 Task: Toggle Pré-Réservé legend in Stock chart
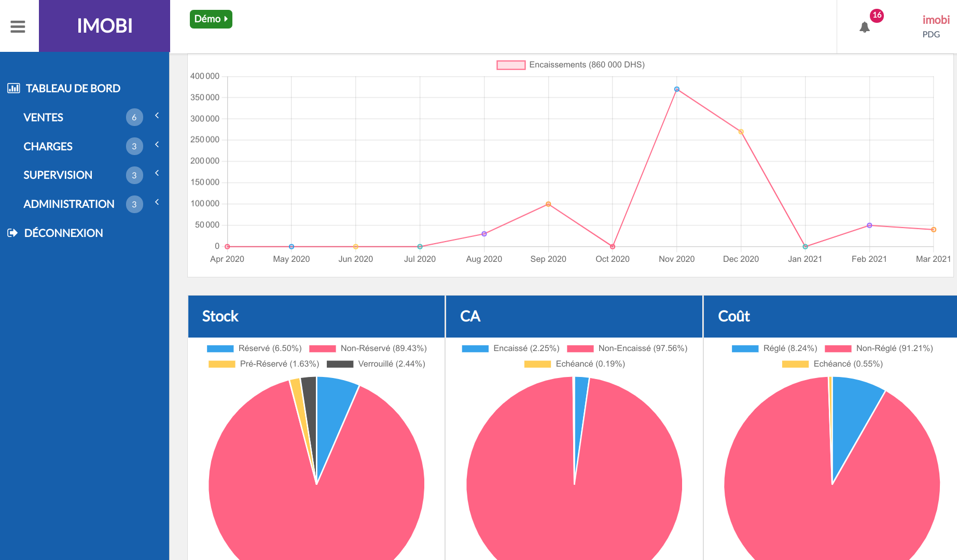263,364
